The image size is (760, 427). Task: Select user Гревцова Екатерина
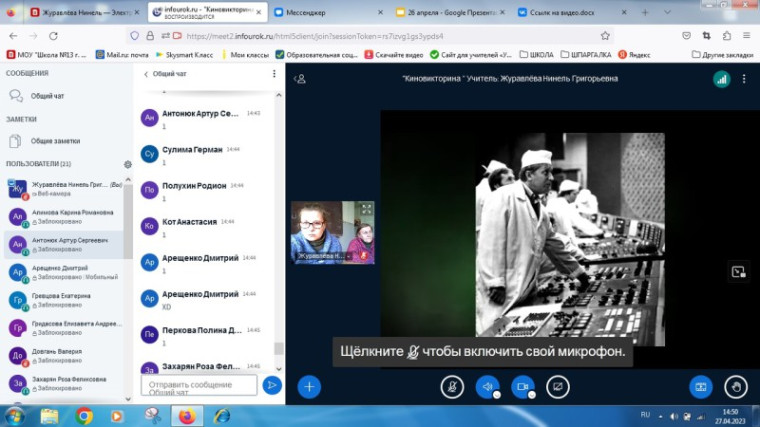pyautogui.click(x=65, y=300)
